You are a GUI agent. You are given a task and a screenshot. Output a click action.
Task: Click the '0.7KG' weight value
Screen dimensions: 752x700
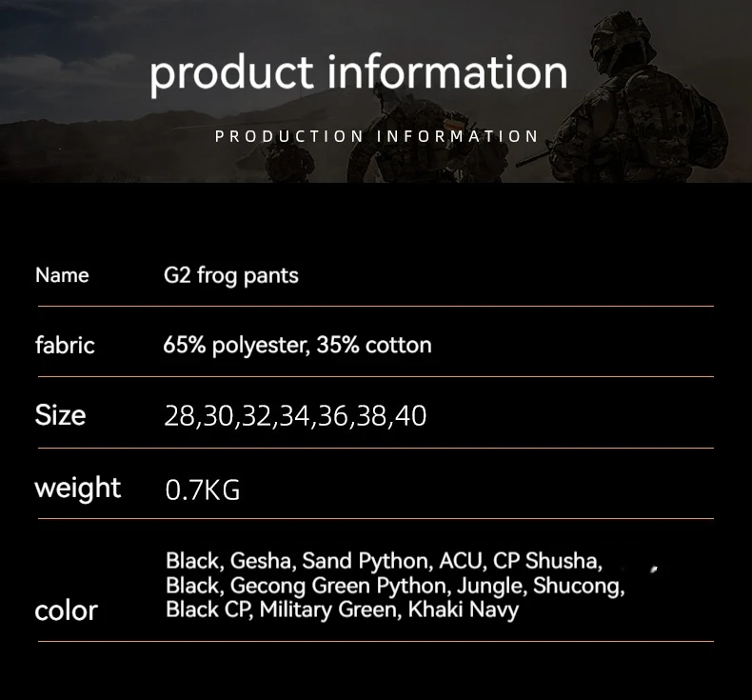[x=203, y=490]
